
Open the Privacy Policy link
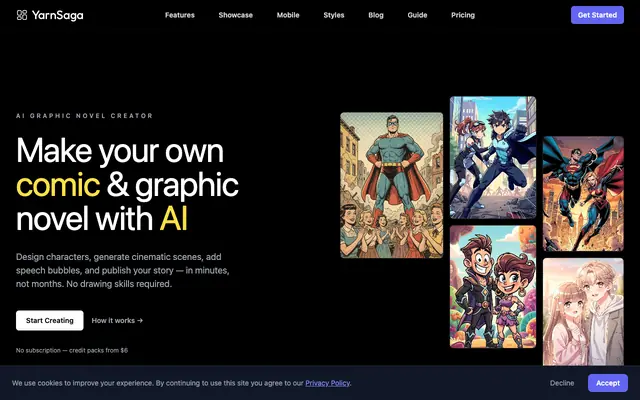(327, 383)
